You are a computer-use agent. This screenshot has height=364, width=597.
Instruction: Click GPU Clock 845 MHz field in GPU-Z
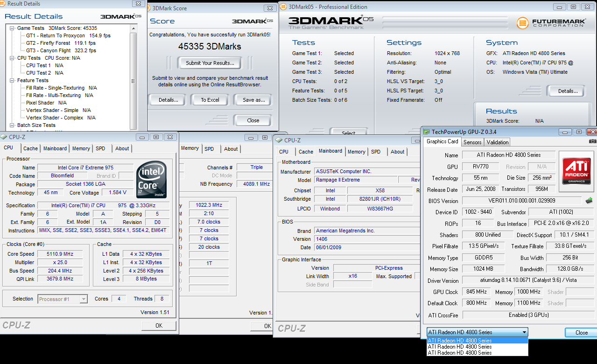pyautogui.click(x=476, y=292)
